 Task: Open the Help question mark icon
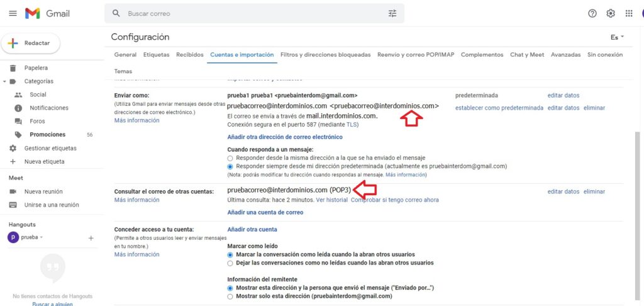point(592,14)
